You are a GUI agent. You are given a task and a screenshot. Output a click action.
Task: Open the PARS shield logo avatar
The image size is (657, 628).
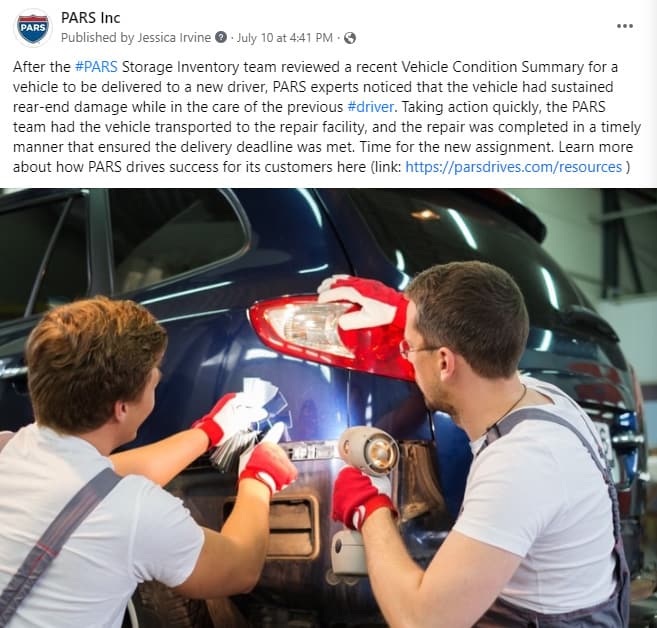pyautogui.click(x=33, y=28)
